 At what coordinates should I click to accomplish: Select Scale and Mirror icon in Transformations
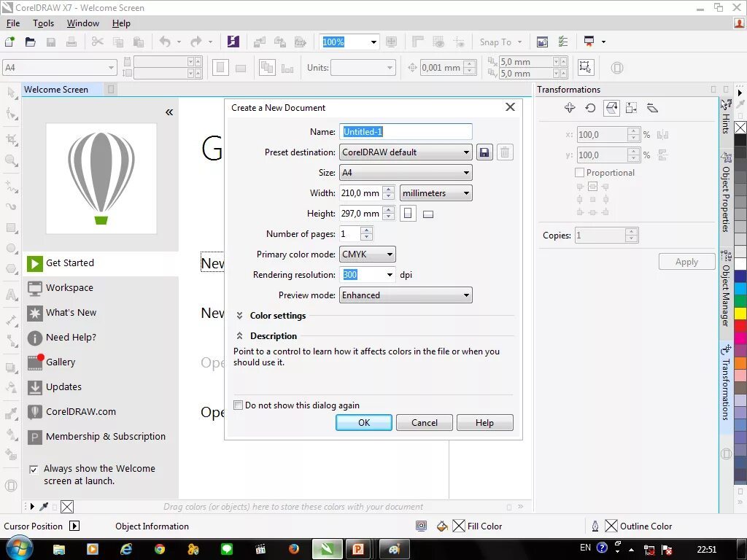(611, 108)
